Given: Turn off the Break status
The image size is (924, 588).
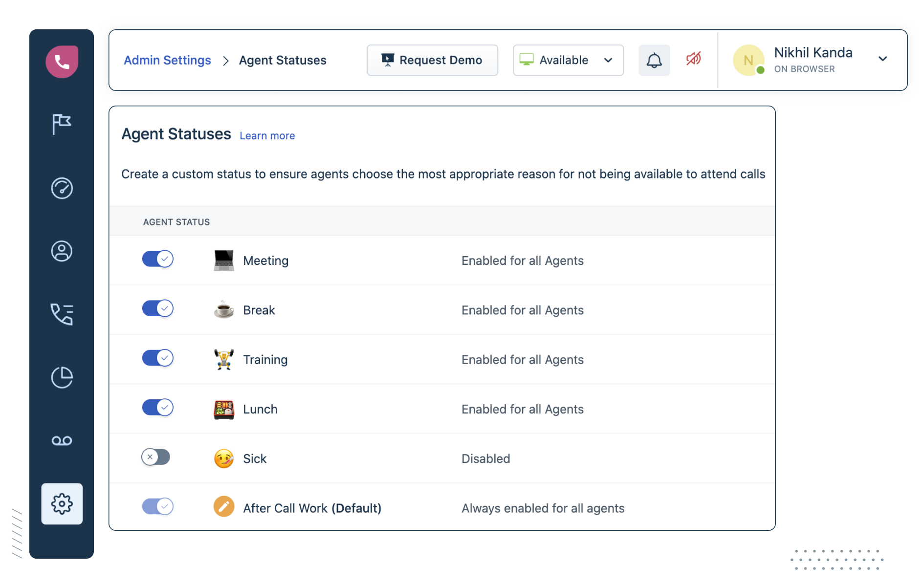Looking at the screenshot, I should [157, 308].
